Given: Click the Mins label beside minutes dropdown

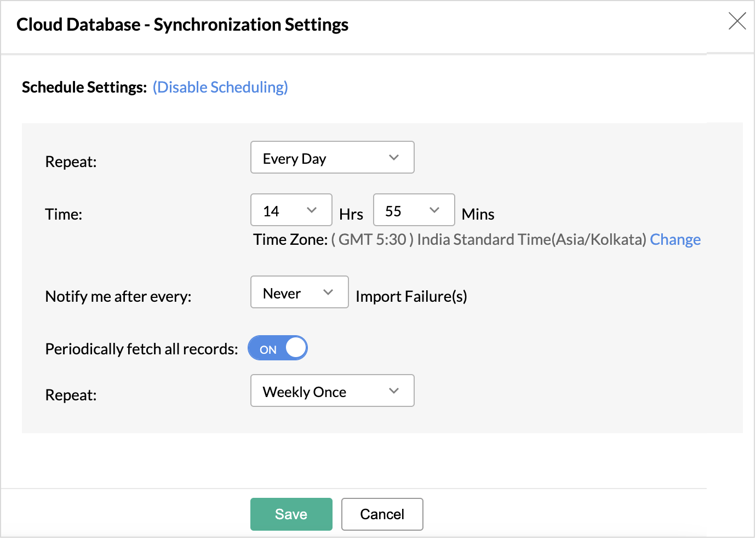Looking at the screenshot, I should click(478, 214).
